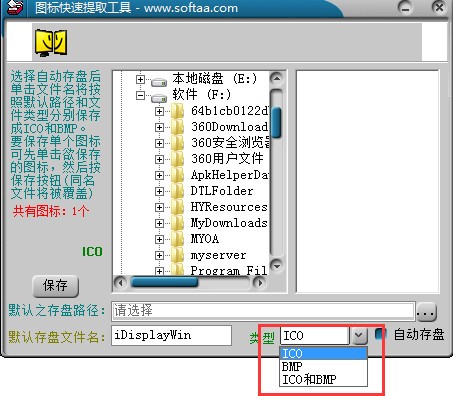This screenshot has height=396, width=453.
Task: Click the 软件 (F:) drive icon
Action: [x=159, y=98]
